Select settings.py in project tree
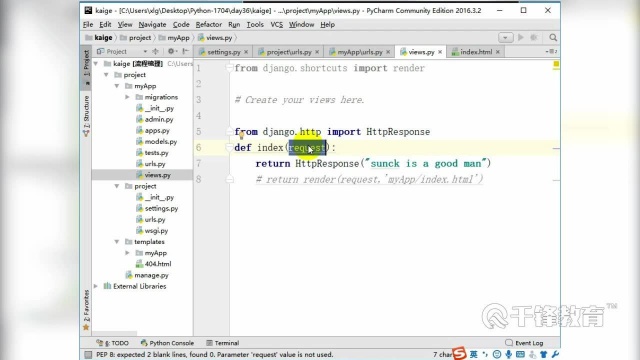Screen dimensions: 640x360 point(161,208)
